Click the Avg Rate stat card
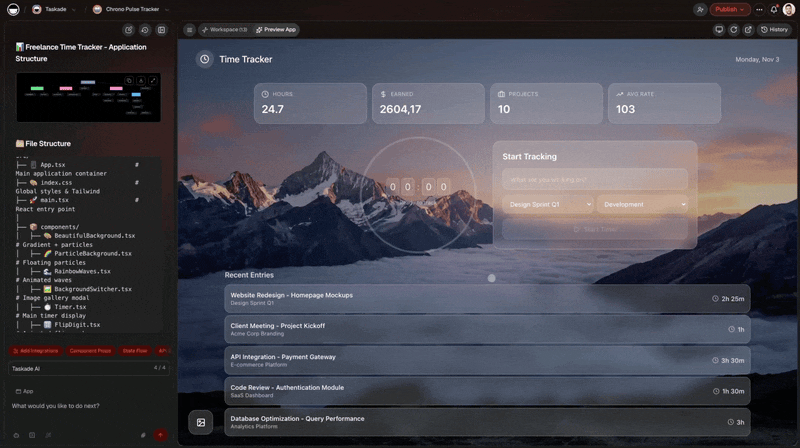This screenshot has width=800, height=448. (x=664, y=104)
